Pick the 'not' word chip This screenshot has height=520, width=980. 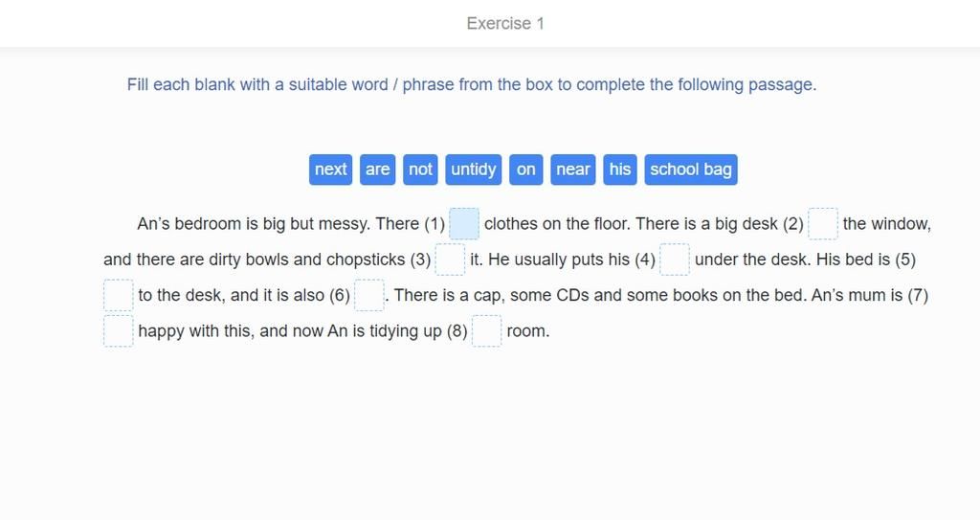421,170
